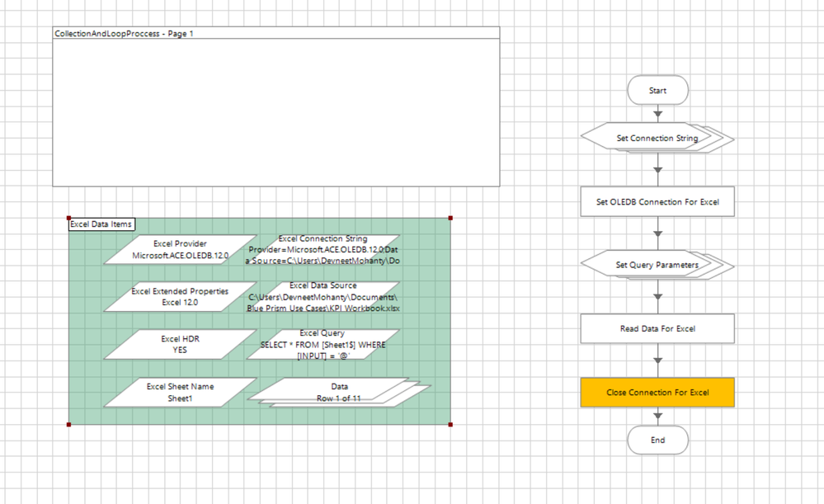The height and width of the screenshot is (504, 824).
Task: Click the Set Connection String multi-calculation stage
Action: coord(657,138)
